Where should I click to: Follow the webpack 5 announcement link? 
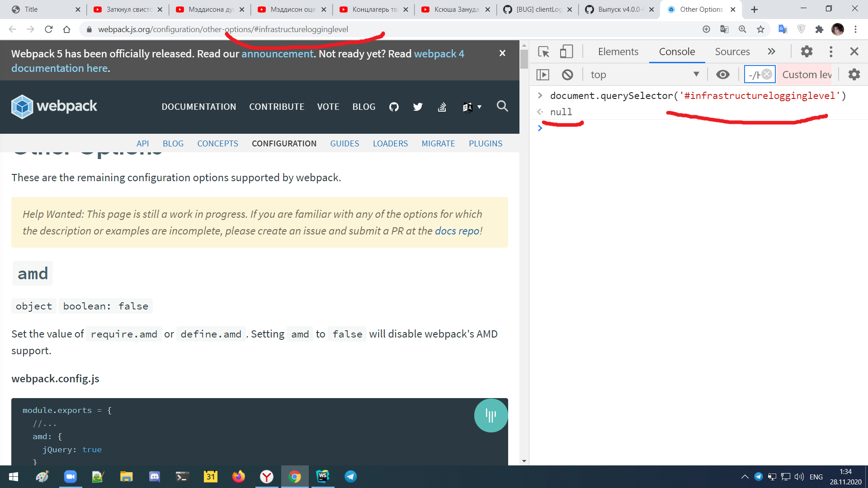tap(277, 53)
